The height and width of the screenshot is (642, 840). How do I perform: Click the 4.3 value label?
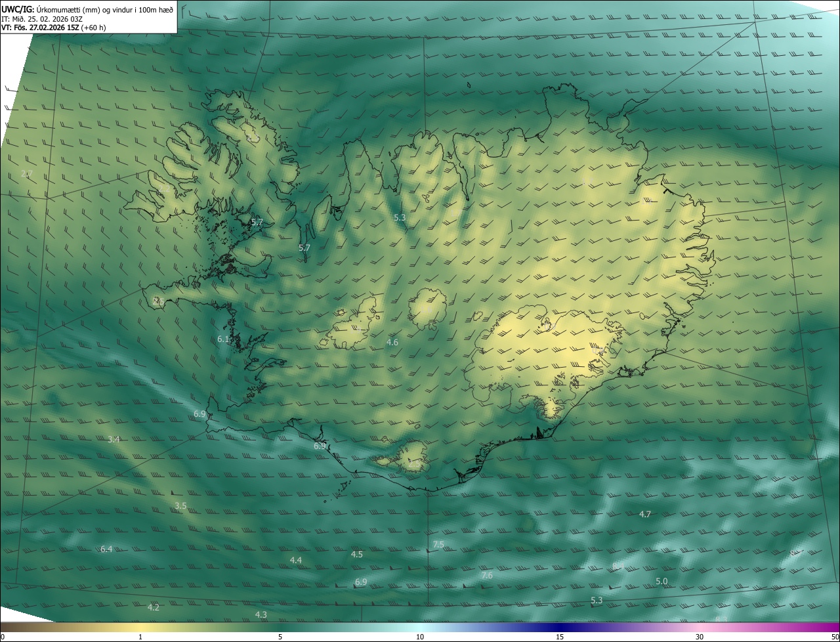pyautogui.click(x=261, y=615)
